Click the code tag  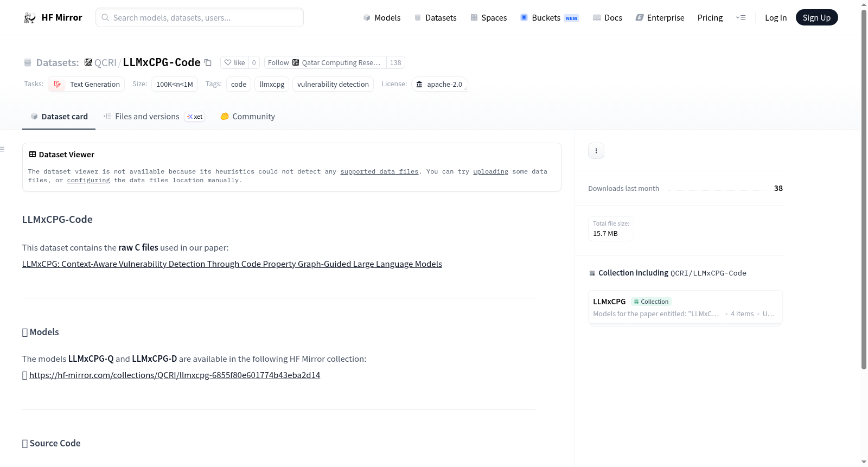click(x=239, y=84)
